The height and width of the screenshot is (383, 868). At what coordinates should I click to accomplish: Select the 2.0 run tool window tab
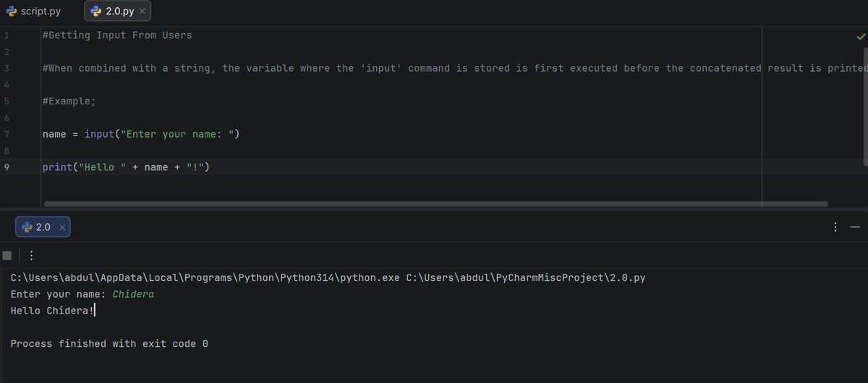pyautogui.click(x=43, y=227)
